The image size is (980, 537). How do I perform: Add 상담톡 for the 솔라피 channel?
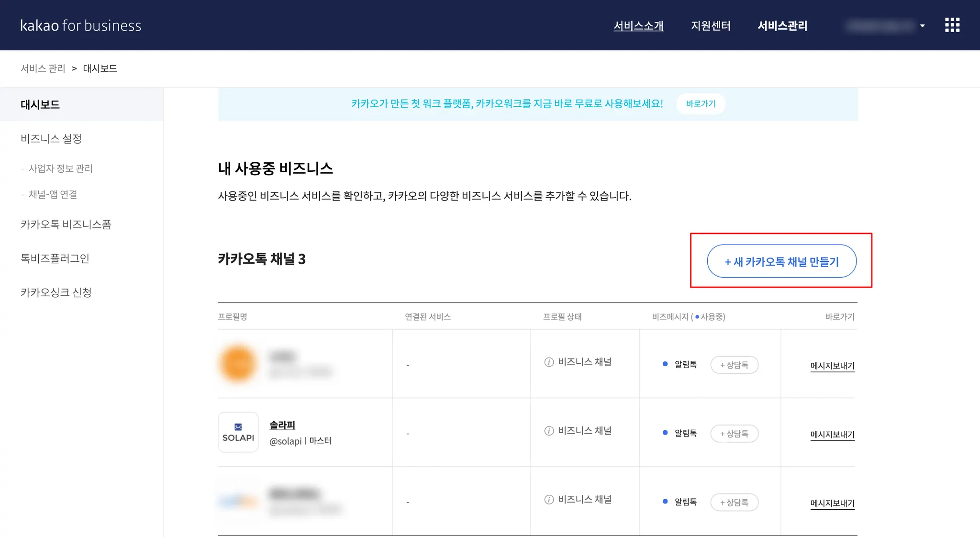(734, 434)
